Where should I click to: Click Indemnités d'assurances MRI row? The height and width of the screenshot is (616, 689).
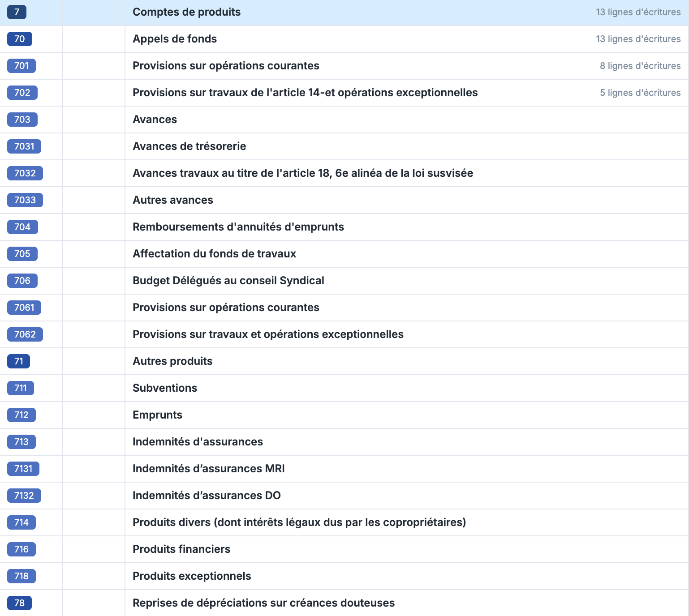(208, 469)
